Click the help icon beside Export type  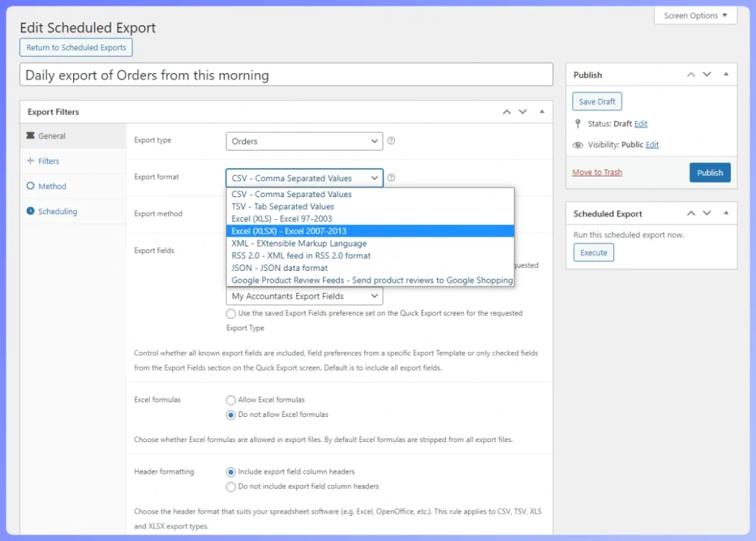click(392, 140)
